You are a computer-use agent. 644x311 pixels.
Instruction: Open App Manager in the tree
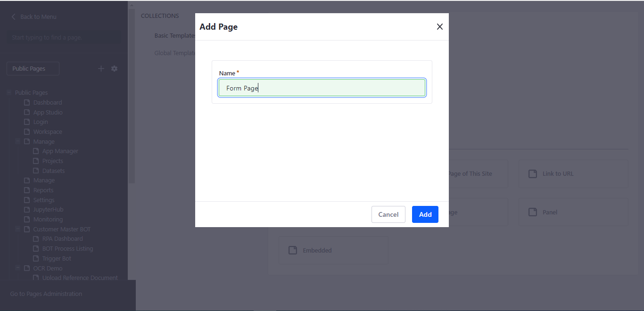(x=60, y=151)
